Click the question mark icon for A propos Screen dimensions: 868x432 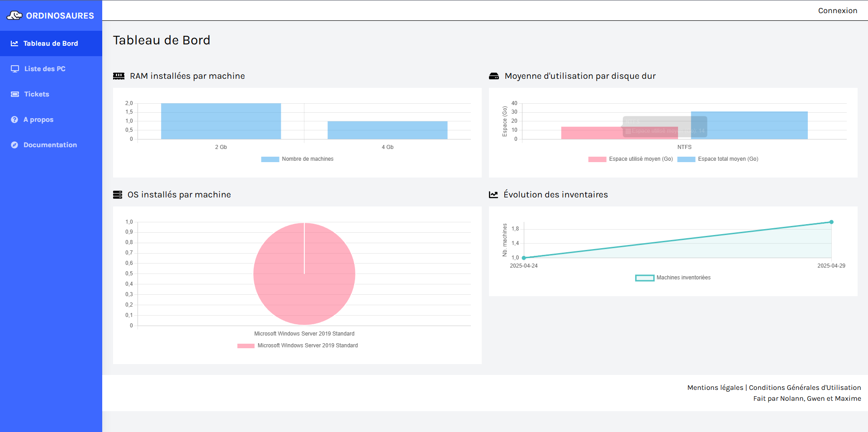tap(14, 120)
